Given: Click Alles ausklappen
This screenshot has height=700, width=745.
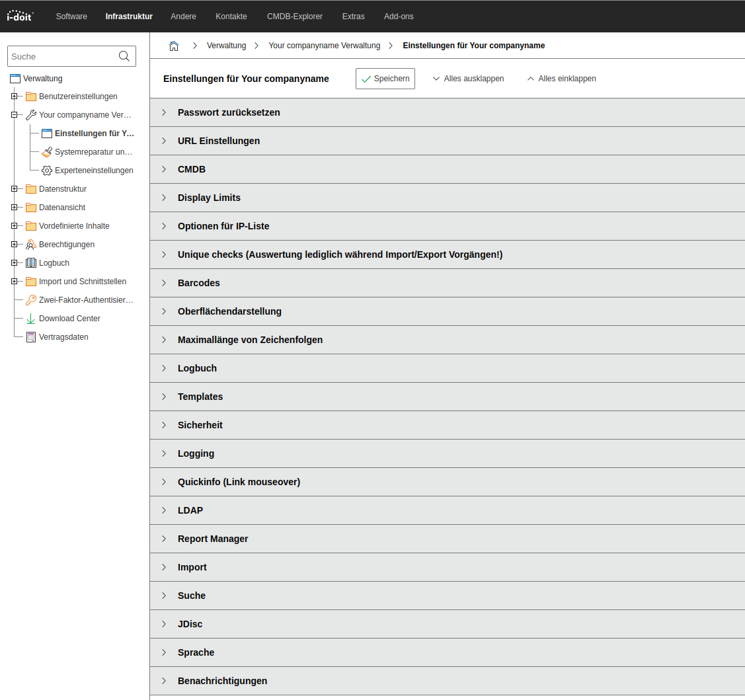Looking at the screenshot, I should coord(468,79).
